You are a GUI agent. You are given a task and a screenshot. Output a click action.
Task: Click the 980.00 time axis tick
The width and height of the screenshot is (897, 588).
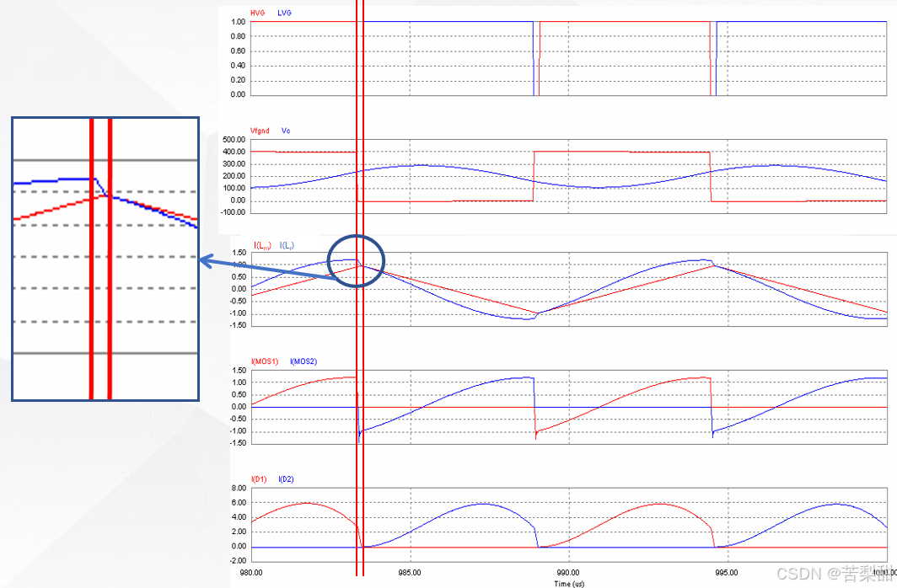click(251, 572)
